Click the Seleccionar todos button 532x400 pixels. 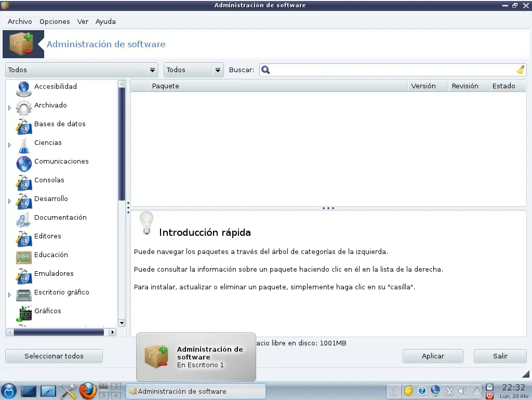click(54, 356)
